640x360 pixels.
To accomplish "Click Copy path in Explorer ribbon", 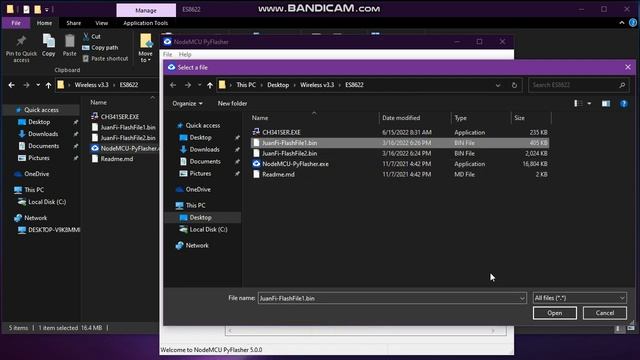I will [100, 48].
